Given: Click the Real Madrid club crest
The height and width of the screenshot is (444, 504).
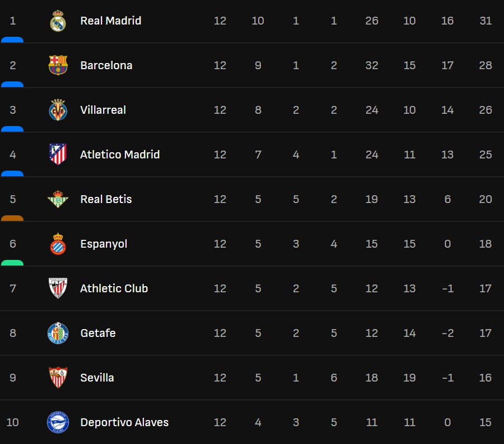Looking at the screenshot, I should click(x=58, y=21).
